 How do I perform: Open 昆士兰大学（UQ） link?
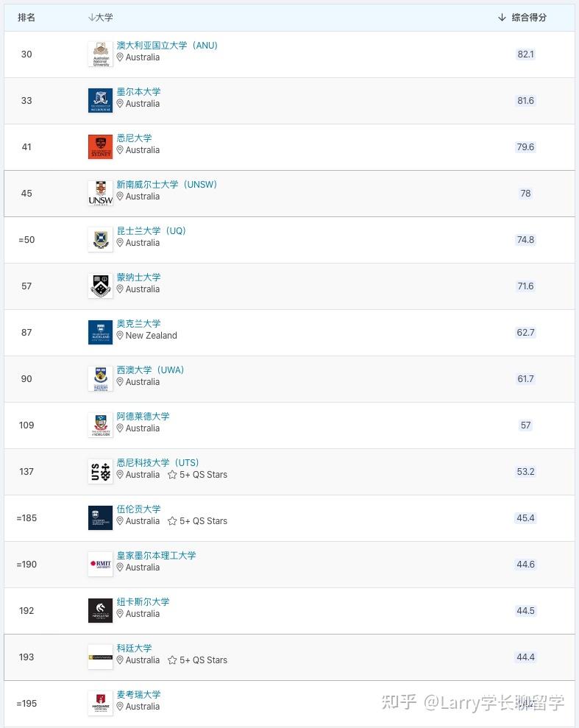click(x=151, y=231)
